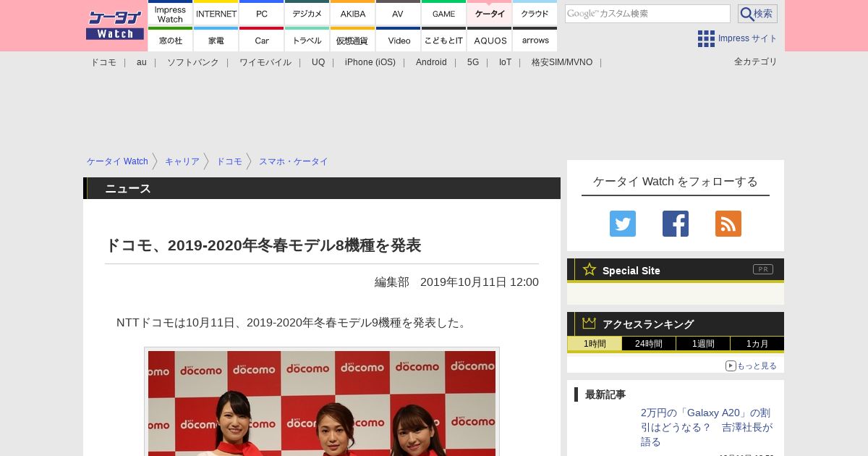This screenshot has height=456, width=868.
Task: Open the 家電 Watch nav tab
Action: tap(216, 40)
